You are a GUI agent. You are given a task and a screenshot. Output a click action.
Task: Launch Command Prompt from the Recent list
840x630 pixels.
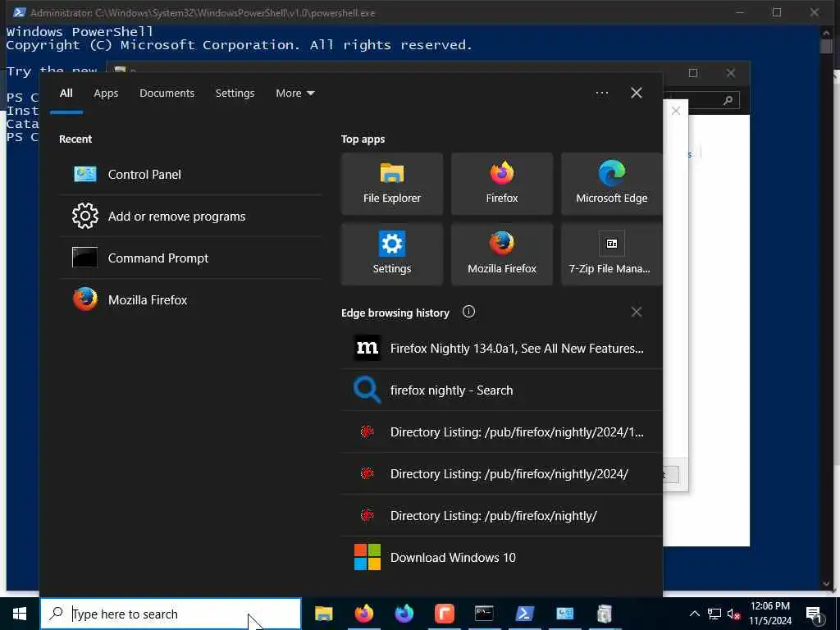pos(190,258)
